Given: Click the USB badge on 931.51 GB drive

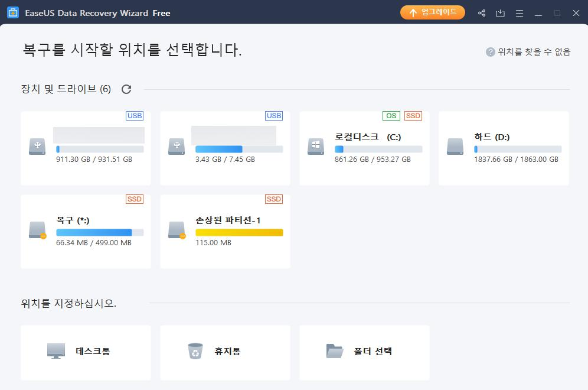Looking at the screenshot, I should tap(135, 116).
